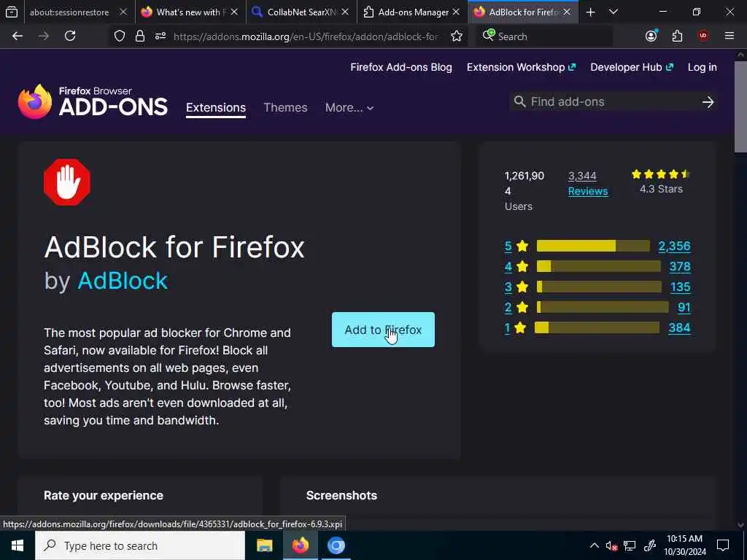
Task: Open the Developer Hub link
Action: (x=632, y=67)
